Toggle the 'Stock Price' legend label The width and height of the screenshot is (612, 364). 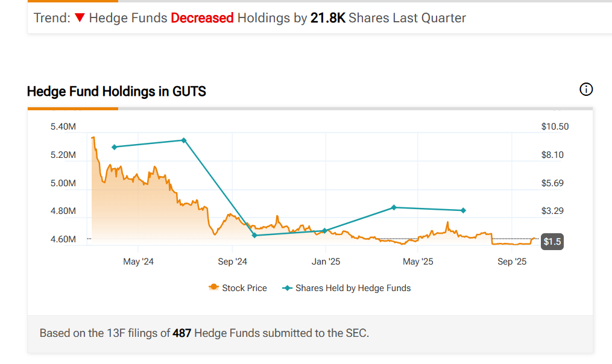[x=244, y=288]
